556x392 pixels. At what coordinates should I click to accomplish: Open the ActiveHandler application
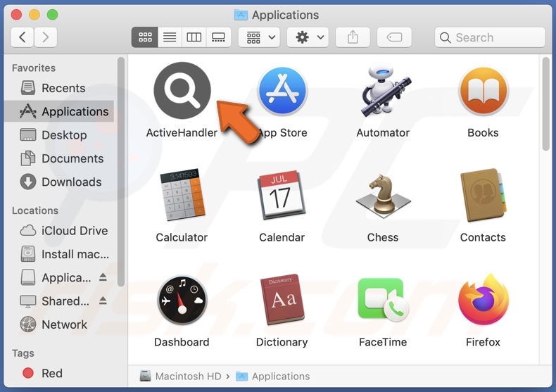point(182,91)
